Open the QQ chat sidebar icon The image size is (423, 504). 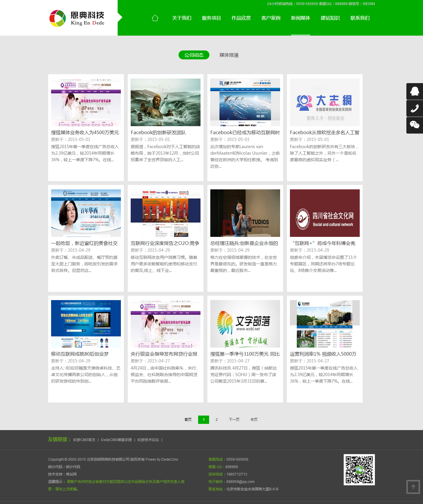414,91
